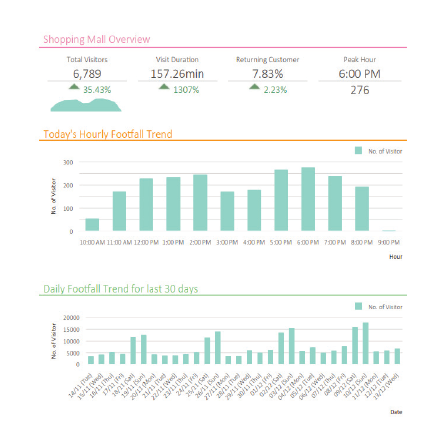Click the hourly chart legend color swatch
The height and width of the screenshot is (428, 437).
(x=358, y=151)
